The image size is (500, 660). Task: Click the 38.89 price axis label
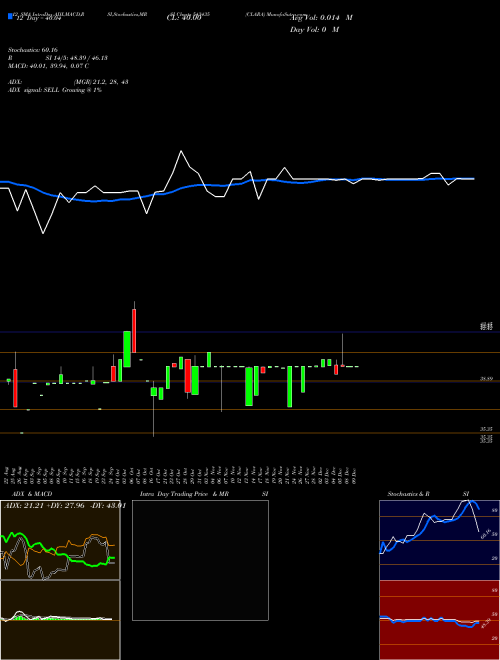coord(487,379)
